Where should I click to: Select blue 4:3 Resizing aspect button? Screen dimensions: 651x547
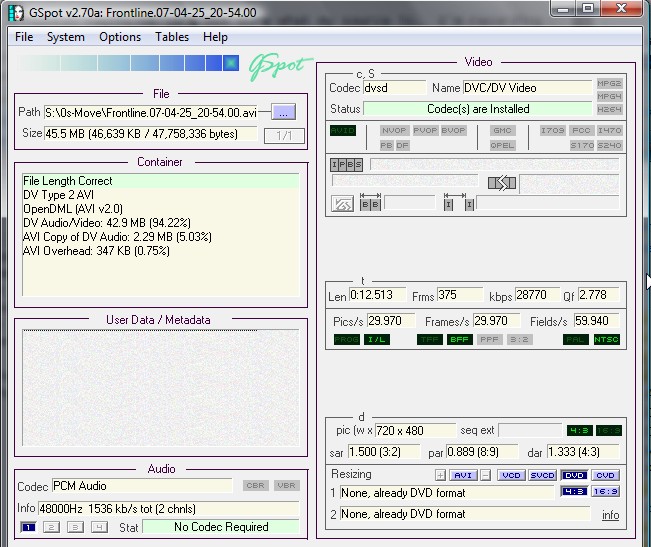point(574,492)
